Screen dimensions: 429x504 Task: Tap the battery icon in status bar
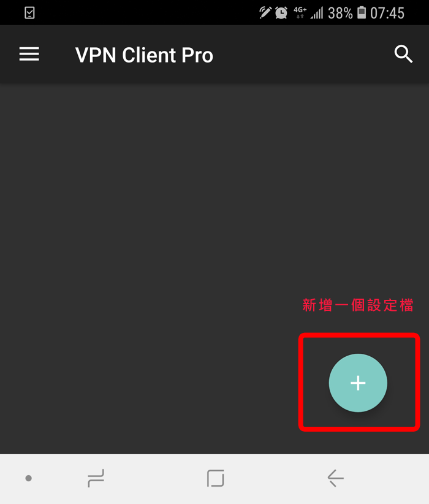coord(362,12)
